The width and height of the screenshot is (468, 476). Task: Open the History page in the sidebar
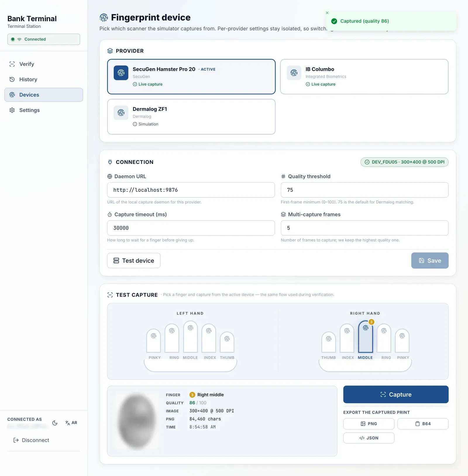pos(44,79)
